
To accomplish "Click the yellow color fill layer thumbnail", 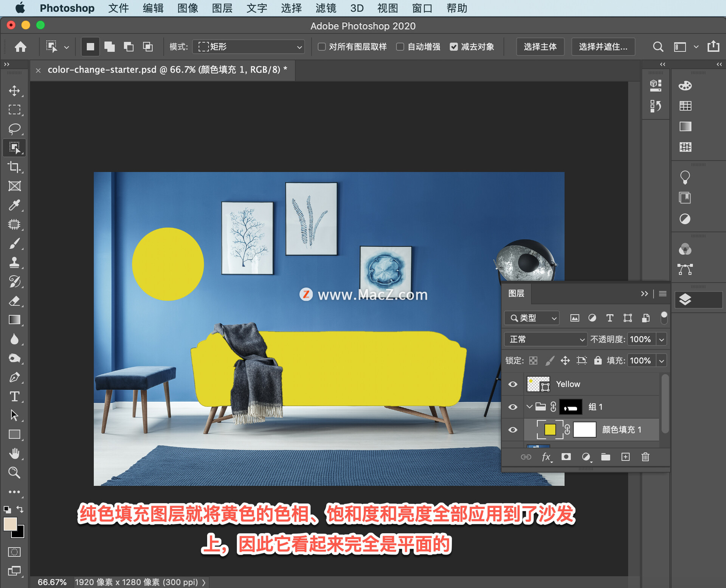I will pyautogui.click(x=549, y=430).
